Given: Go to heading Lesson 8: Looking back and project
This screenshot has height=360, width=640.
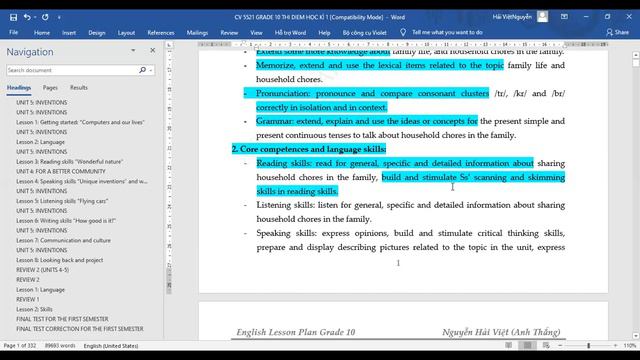Looking at the screenshot, I should click(60, 260).
